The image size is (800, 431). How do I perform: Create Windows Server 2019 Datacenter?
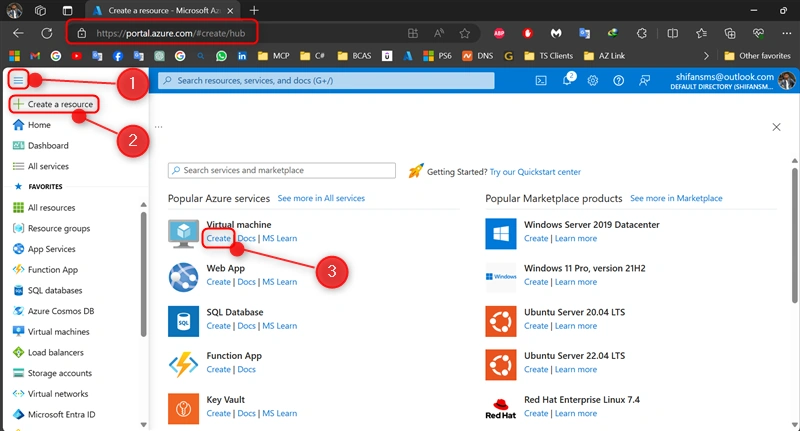point(536,238)
